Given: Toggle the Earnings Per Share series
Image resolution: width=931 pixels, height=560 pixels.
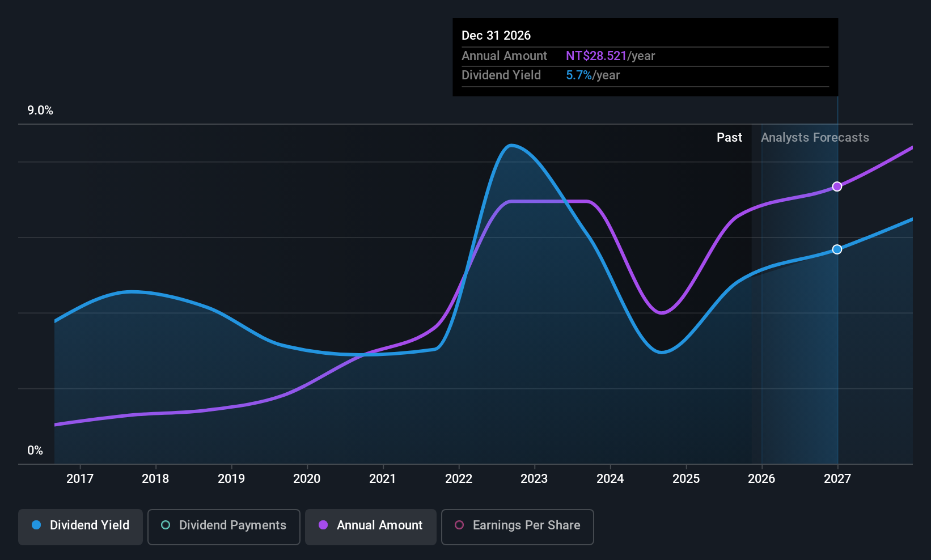Looking at the screenshot, I should pyautogui.click(x=517, y=527).
